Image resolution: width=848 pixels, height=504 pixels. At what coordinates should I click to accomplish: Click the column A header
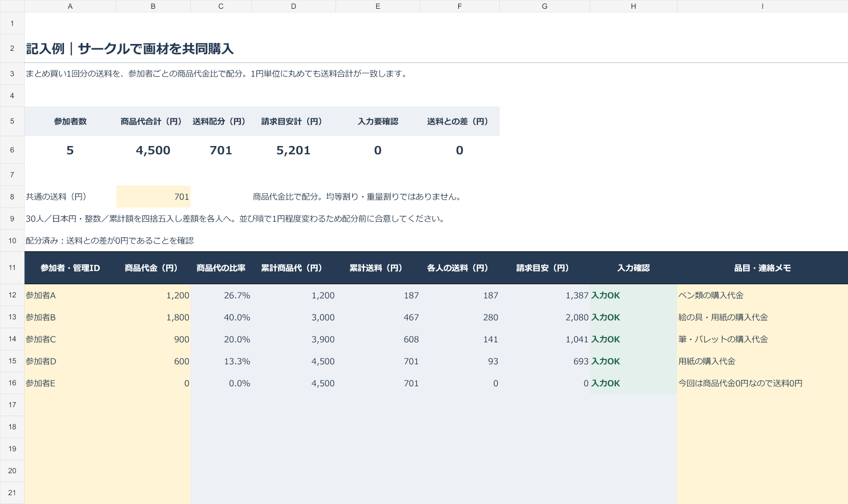click(70, 6)
